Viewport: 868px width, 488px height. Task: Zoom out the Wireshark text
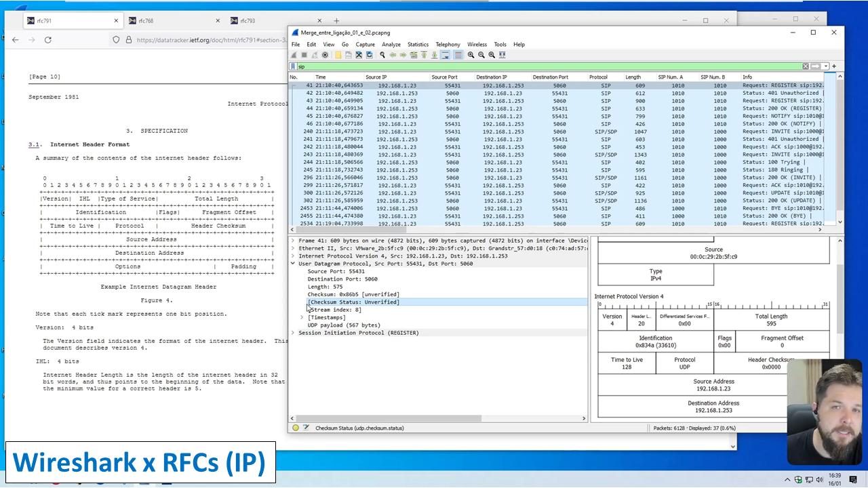[x=481, y=55]
